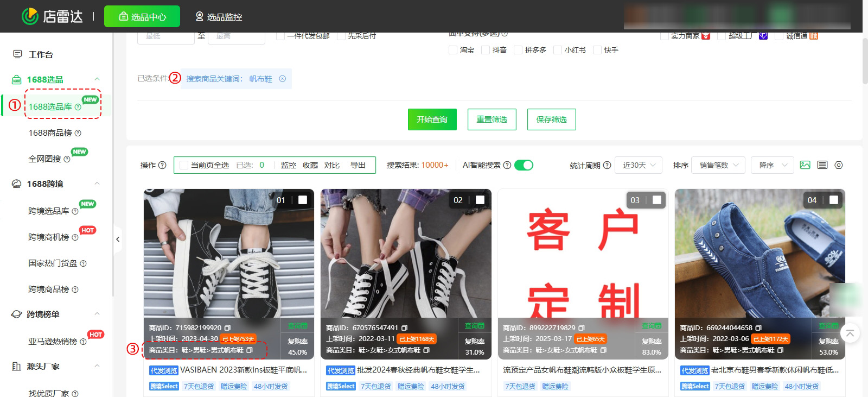
Task: Open the 近30天 period dropdown
Action: click(x=639, y=165)
